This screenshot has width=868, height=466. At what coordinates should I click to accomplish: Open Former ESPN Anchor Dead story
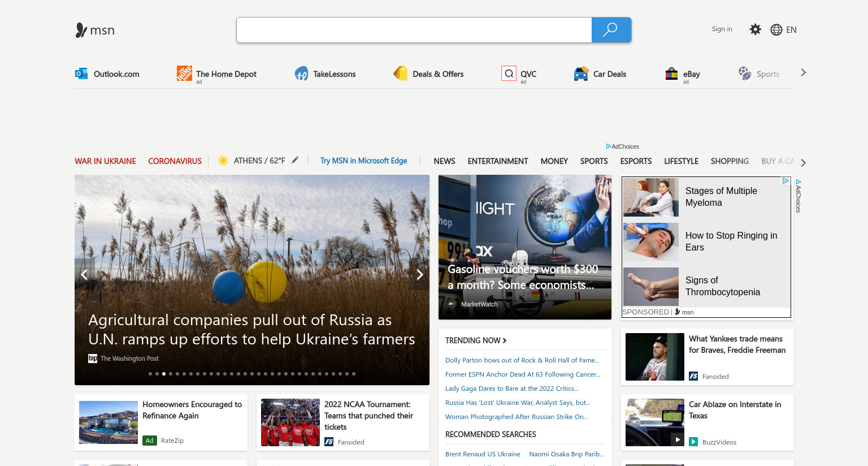pyautogui.click(x=523, y=374)
